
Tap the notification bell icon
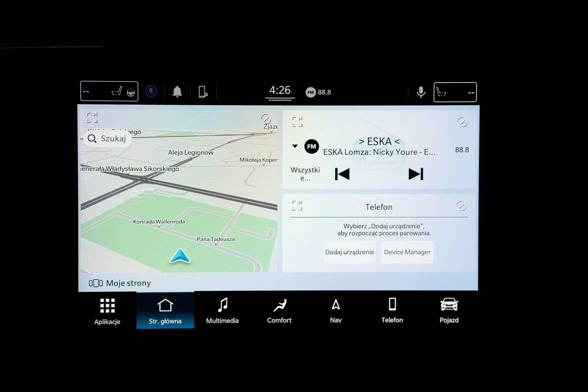tap(178, 91)
